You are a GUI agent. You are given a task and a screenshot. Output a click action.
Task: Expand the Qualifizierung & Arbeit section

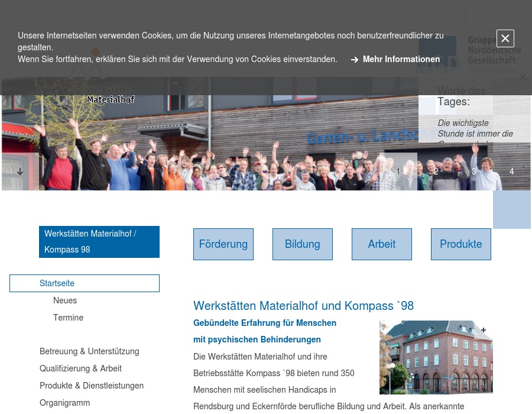point(81,368)
